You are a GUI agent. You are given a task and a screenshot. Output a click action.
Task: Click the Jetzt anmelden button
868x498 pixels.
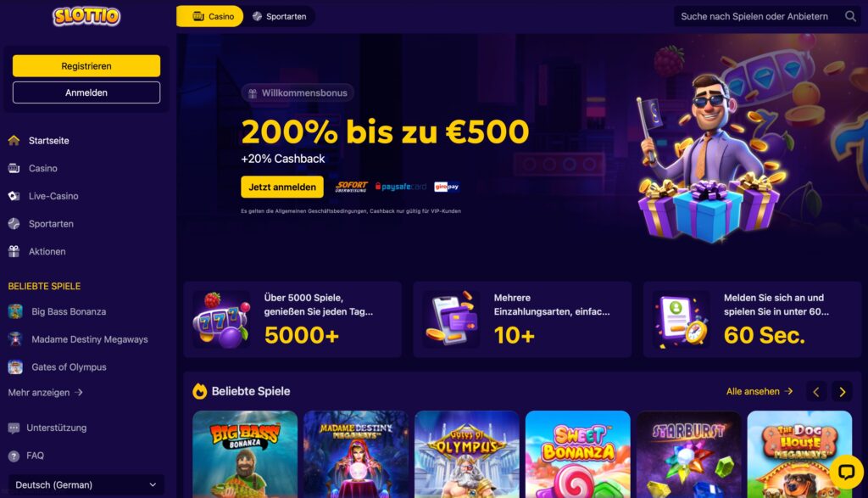(282, 187)
